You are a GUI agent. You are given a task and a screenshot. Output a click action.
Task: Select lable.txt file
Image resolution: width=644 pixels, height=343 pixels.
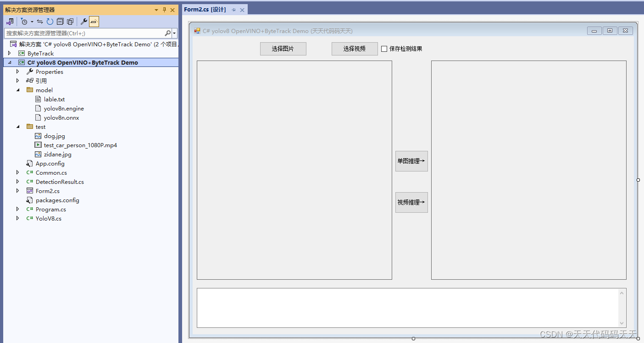pos(54,99)
